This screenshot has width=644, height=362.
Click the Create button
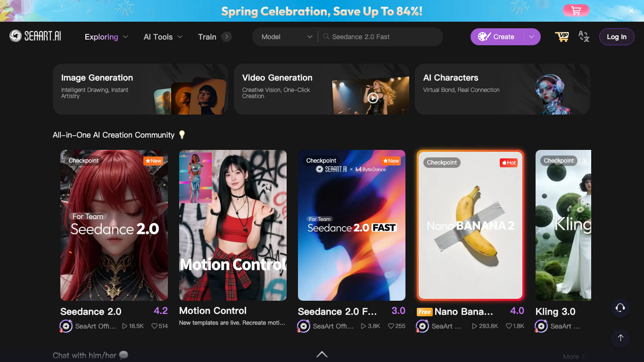(x=497, y=37)
